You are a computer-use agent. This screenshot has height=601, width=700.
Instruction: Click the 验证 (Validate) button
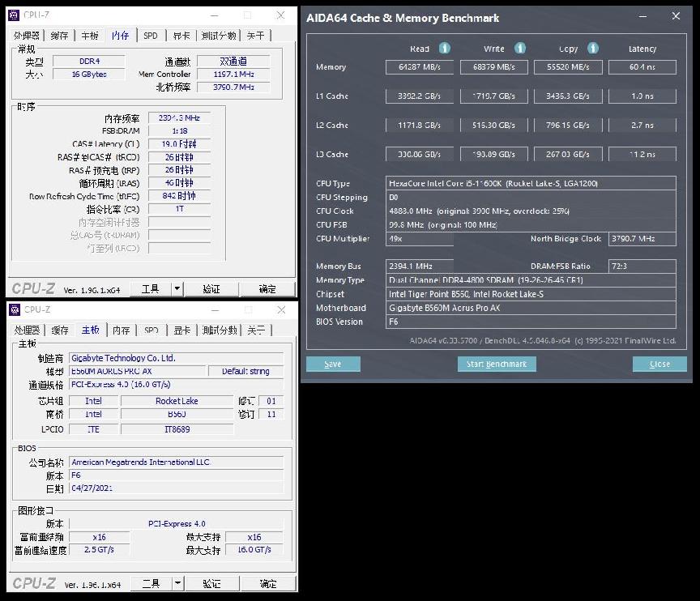point(211,289)
